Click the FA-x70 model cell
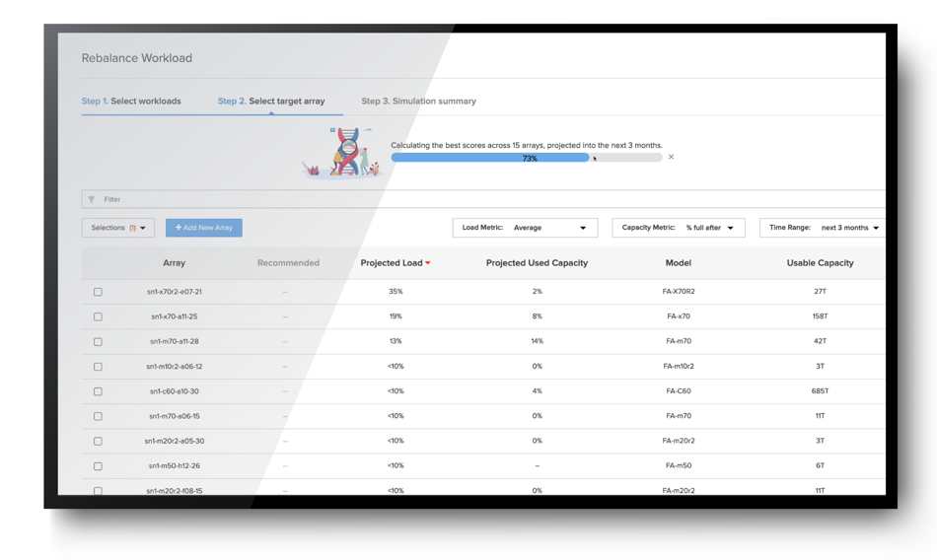This screenshot has width=937, height=560. pyautogui.click(x=679, y=316)
